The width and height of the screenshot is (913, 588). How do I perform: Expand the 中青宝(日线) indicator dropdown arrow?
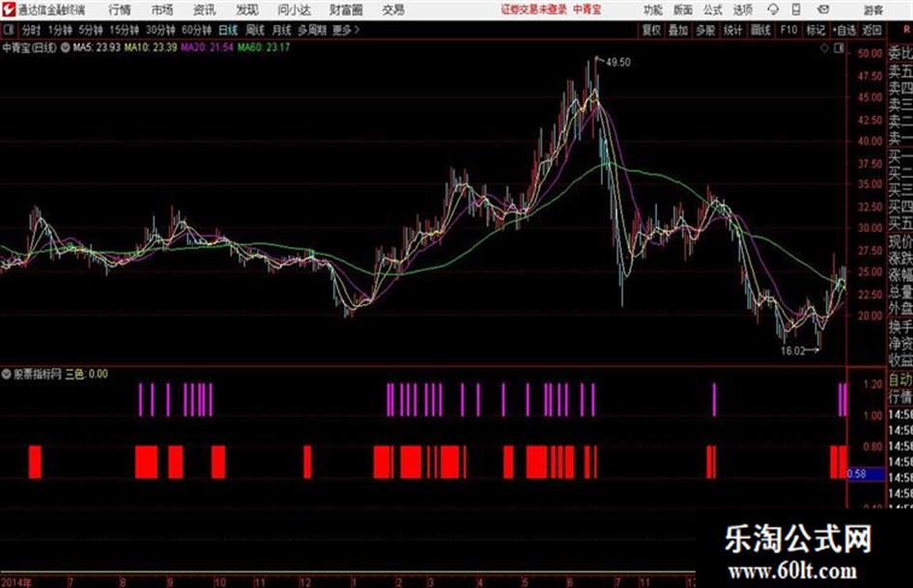(66, 47)
